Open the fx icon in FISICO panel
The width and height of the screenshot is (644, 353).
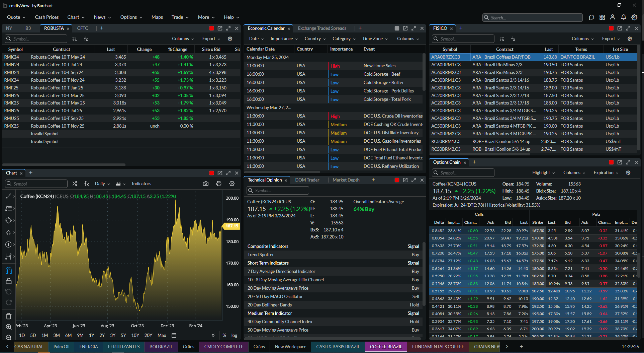pyautogui.click(x=513, y=39)
